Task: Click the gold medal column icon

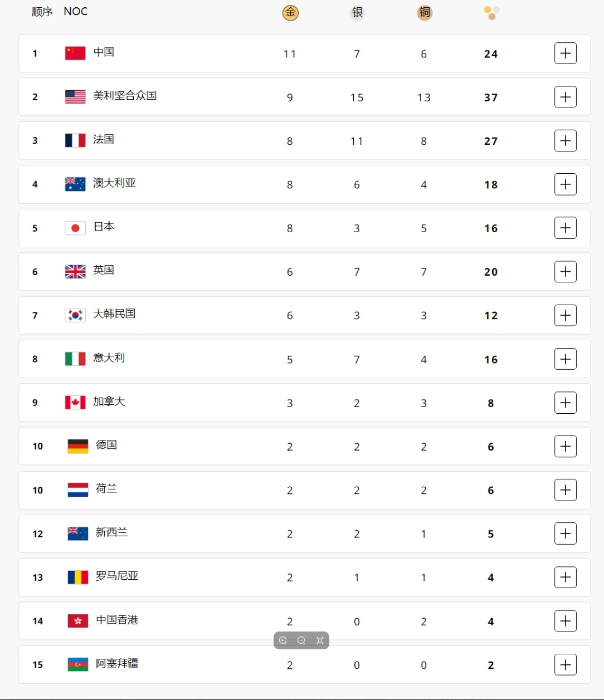Action: pyautogui.click(x=290, y=12)
